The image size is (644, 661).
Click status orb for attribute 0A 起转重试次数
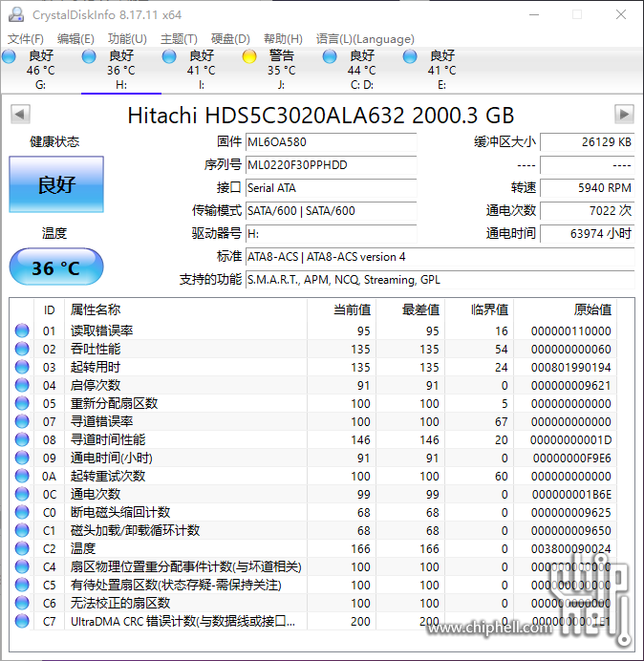tap(22, 476)
